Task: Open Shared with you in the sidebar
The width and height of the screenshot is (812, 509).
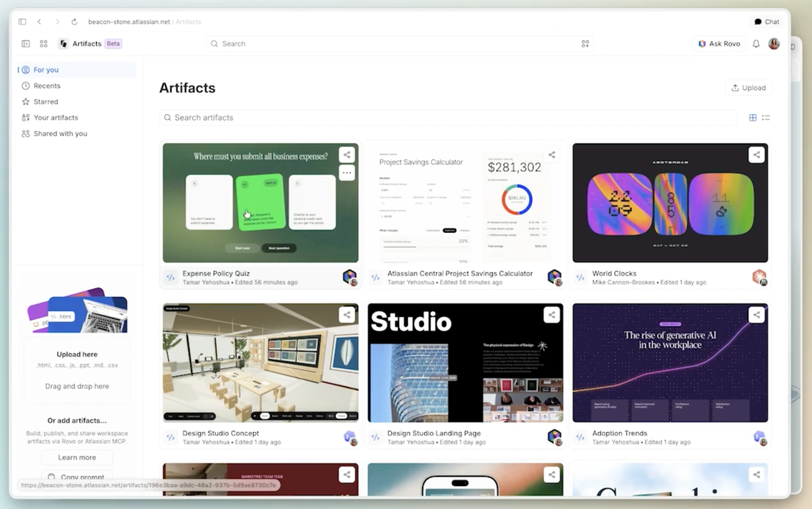Action: point(77,133)
